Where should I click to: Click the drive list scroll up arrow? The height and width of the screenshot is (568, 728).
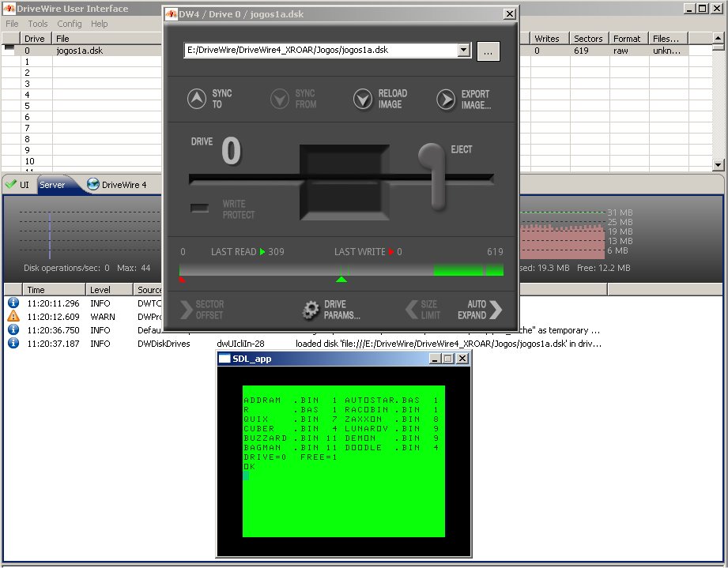(718, 38)
